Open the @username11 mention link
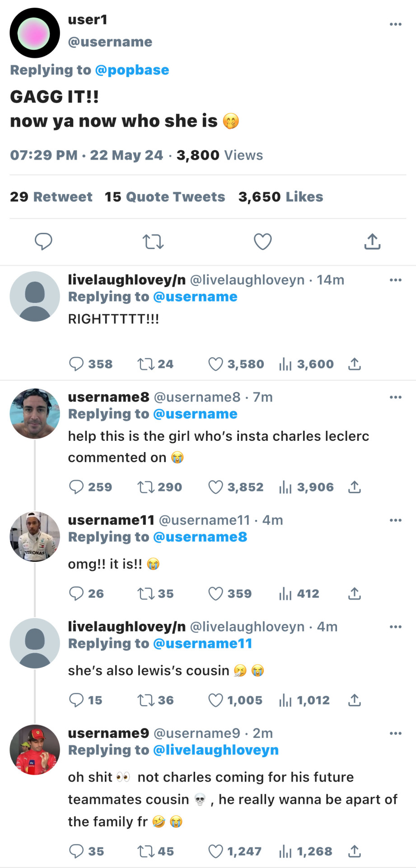This screenshot has width=416, height=868. point(202,644)
